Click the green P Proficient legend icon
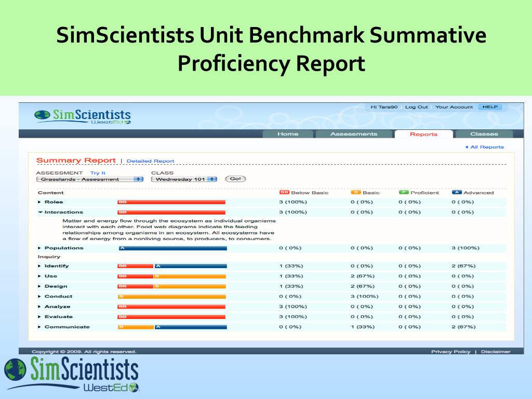 [403, 192]
